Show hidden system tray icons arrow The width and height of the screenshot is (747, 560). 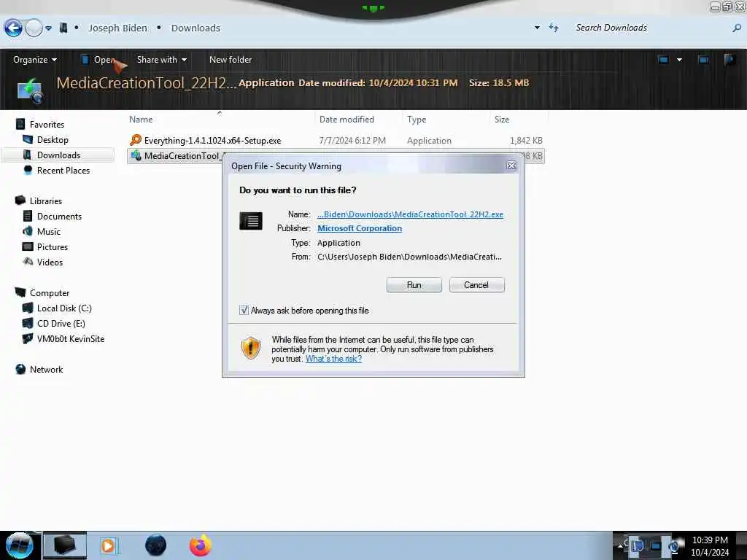[620, 545]
